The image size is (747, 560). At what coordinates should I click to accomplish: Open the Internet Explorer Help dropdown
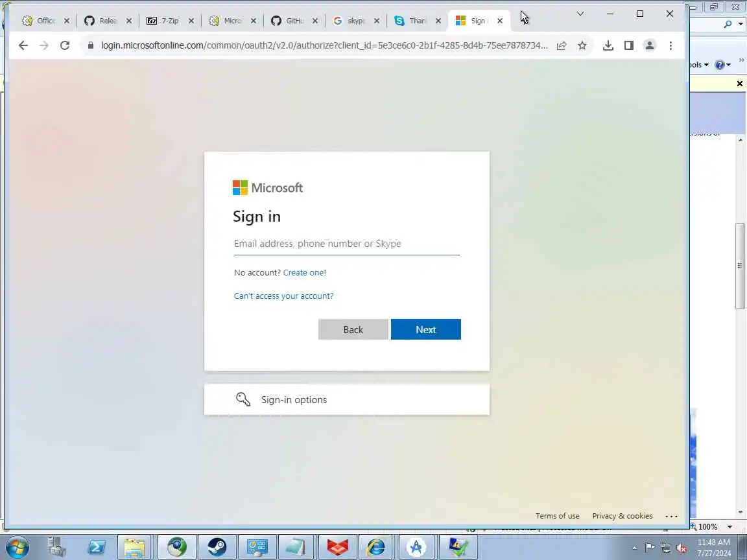[723, 65]
